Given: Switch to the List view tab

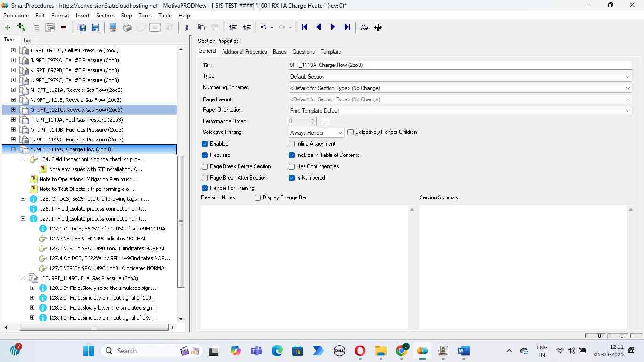Looking at the screenshot, I should 27,41.
